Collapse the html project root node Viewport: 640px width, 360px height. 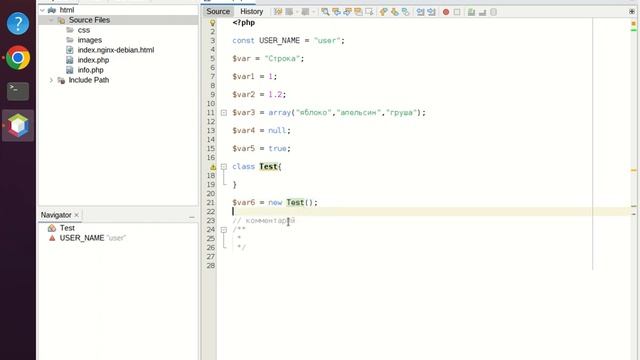click(42, 10)
